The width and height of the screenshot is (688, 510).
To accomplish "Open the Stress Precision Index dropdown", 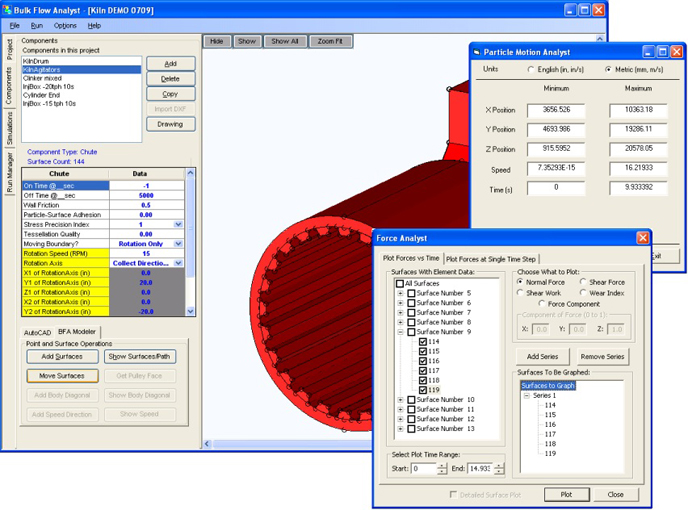I will pos(179,225).
